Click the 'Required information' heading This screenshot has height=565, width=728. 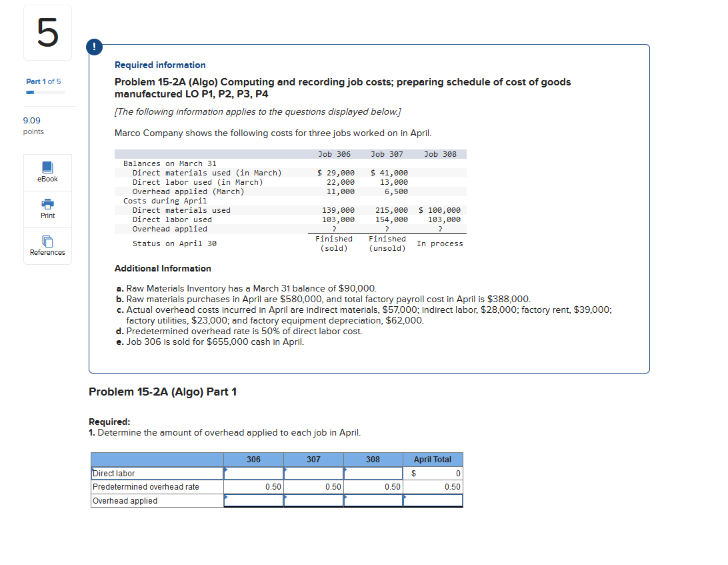point(160,65)
